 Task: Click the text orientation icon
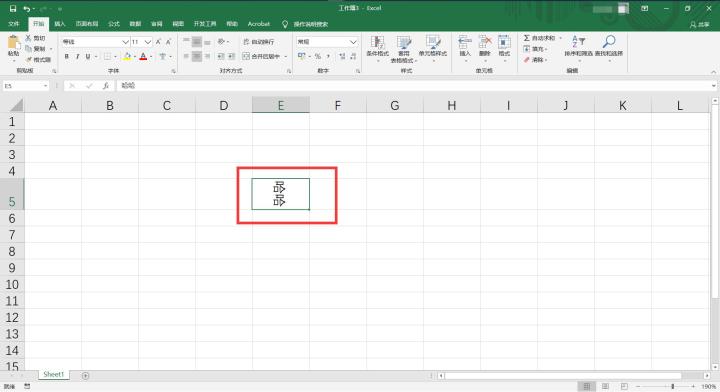[221, 42]
